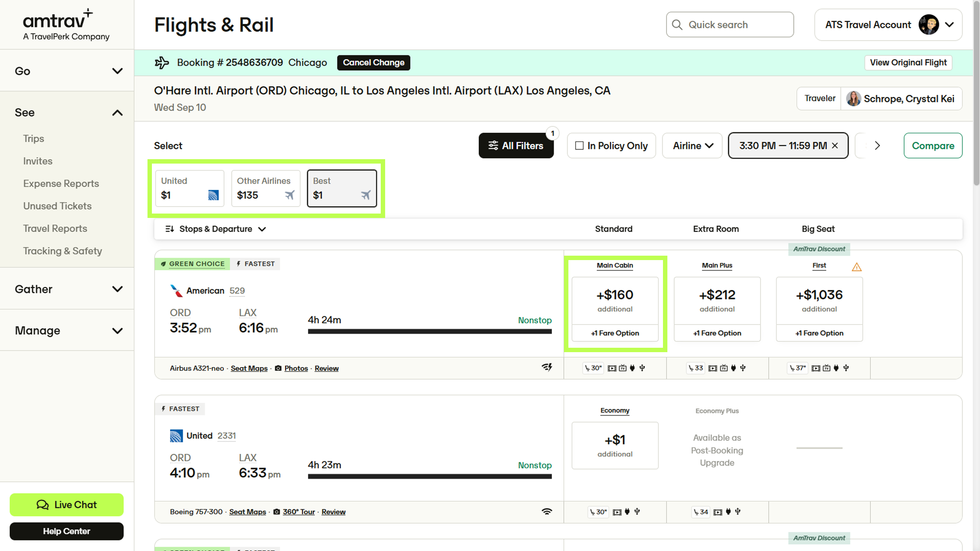Click the 33 seat pitch badge under Main Plus

pyautogui.click(x=695, y=368)
